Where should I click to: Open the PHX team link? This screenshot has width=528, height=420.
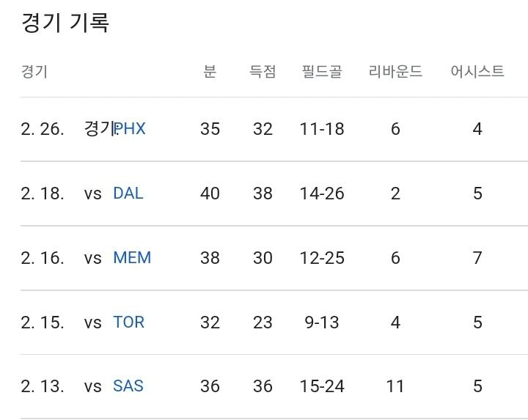[131, 129]
